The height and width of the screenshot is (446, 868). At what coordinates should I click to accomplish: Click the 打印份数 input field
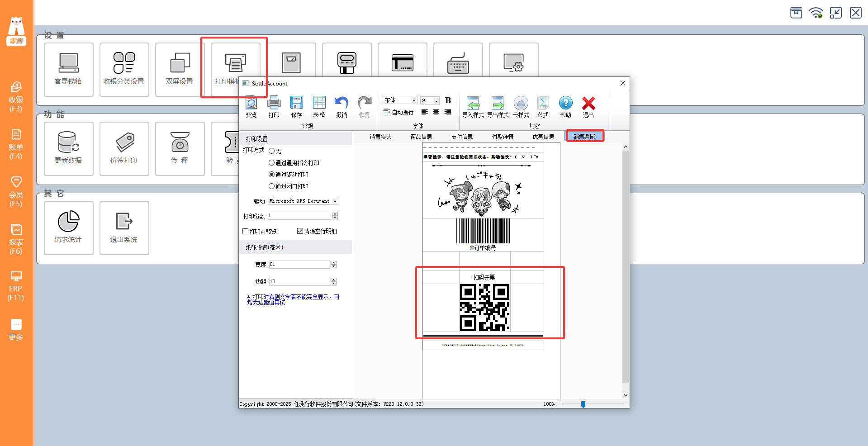(300, 216)
